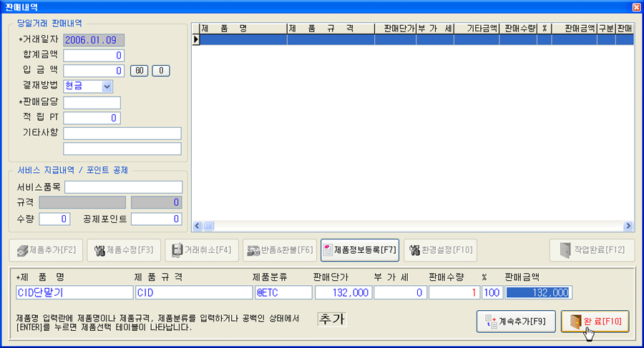The height and width of the screenshot is (348, 644).
Task: Click the bottom 판매수량 field showing 1
Action: [454, 292]
